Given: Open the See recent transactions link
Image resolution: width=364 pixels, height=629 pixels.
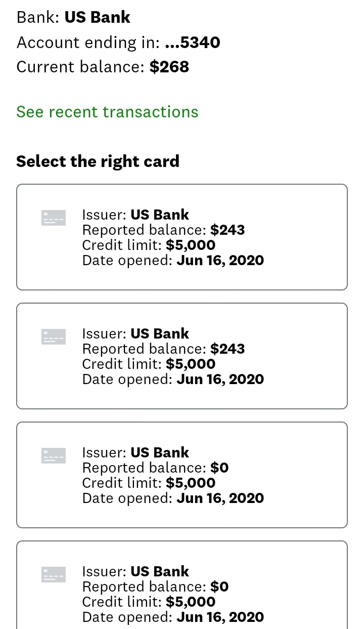Looking at the screenshot, I should coord(107,112).
